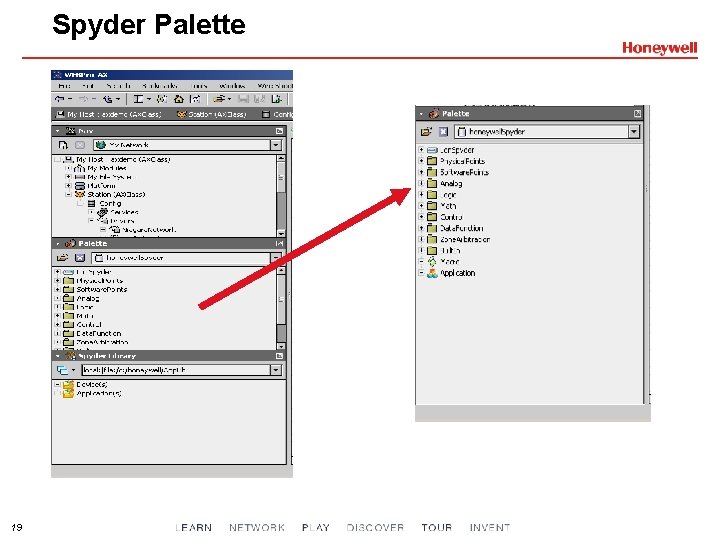Image resolution: width=720 pixels, height=540 pixels.
Task: Click the Export icon at toolbar's right end
Action: click(276, 99)
